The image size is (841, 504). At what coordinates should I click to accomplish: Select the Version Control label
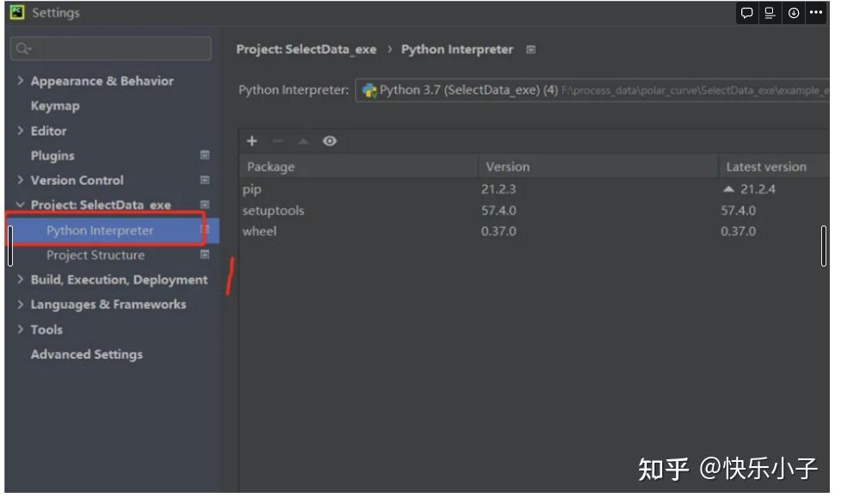[77, 180]
